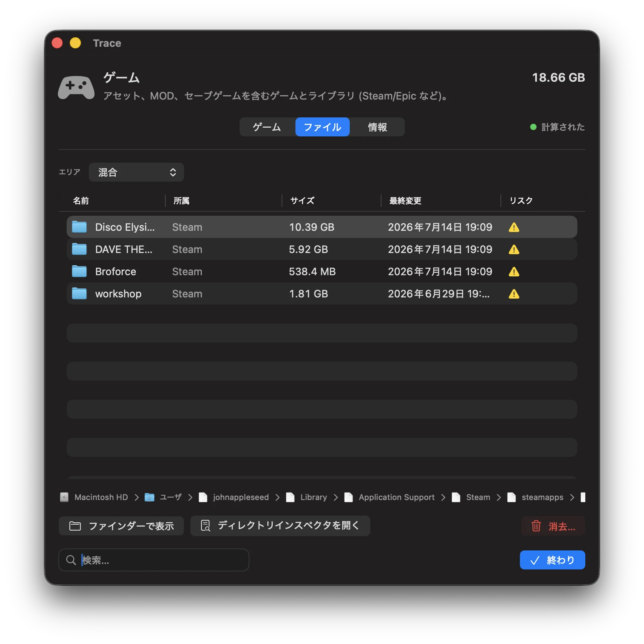Close the Trace window with red button

pyautogui.click(x=57, y=42)
